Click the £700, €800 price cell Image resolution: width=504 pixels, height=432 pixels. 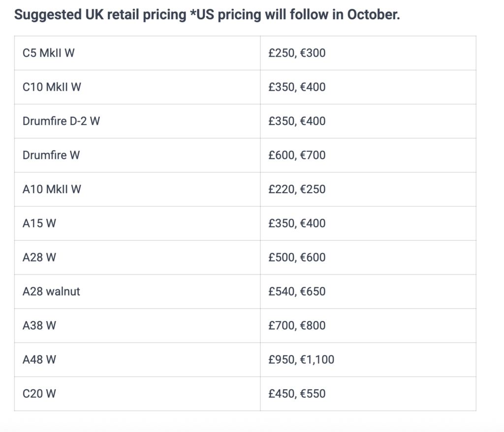[x=297, y=325]
